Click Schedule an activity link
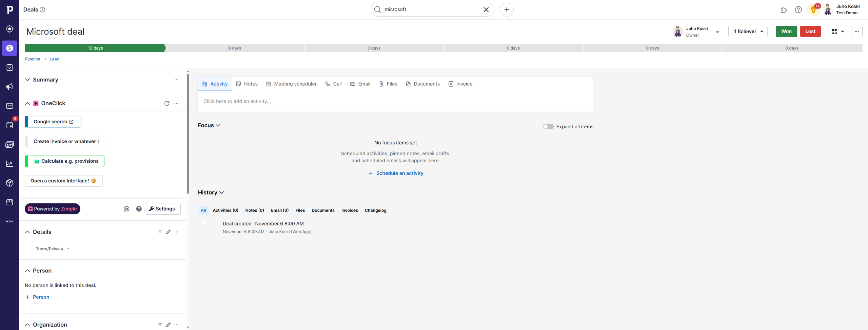This screenshot has width=868, height=330. tap(396, 173)
